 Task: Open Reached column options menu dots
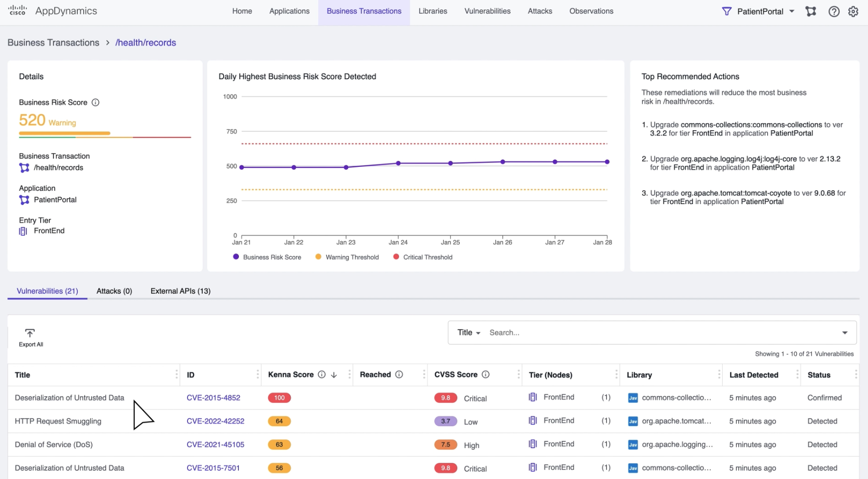[424, 374]
